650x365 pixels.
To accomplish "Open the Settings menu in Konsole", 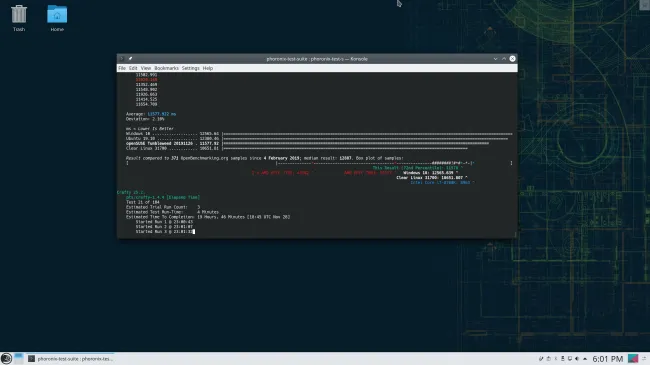I will point(191,68).
